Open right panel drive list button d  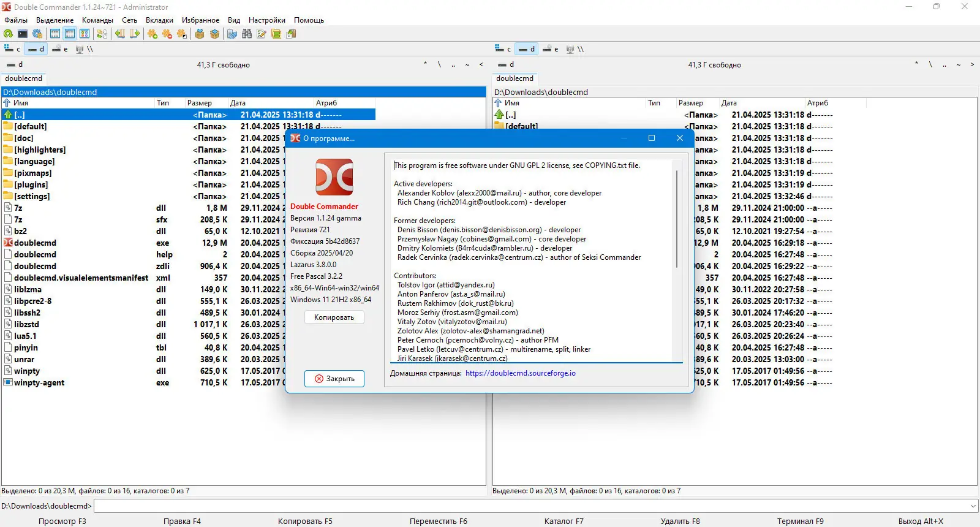[506, 64]
